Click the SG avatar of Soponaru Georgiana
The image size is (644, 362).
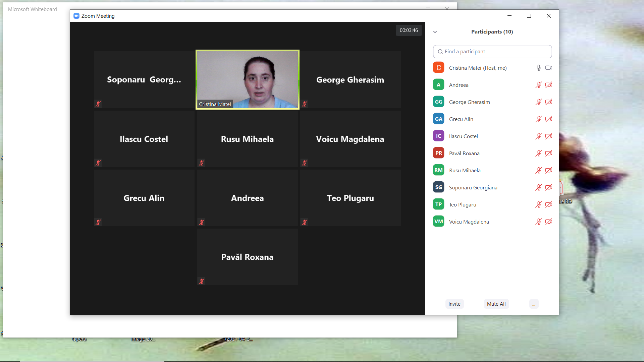(x=438, y=187)
